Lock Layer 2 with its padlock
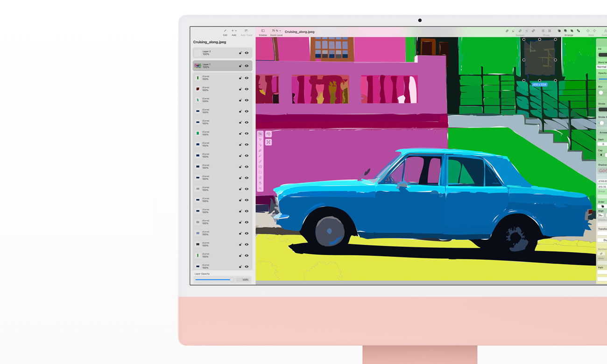 (x=240, y=53)
